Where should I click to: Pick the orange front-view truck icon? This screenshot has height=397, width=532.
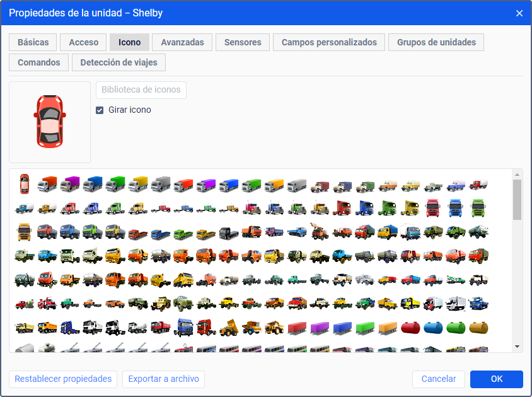[x=25, y=232]
